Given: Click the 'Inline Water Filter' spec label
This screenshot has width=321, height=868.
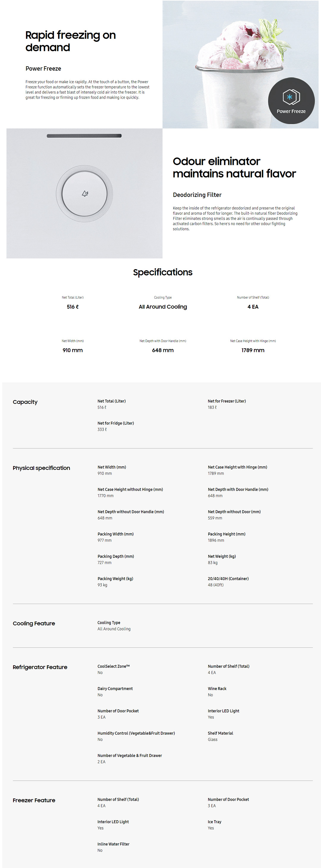Looking at the screenshot, I should [113, 844].
